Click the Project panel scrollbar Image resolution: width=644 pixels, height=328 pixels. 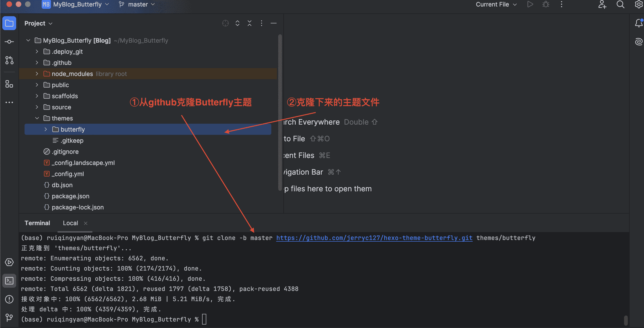[x=280, y=113]
